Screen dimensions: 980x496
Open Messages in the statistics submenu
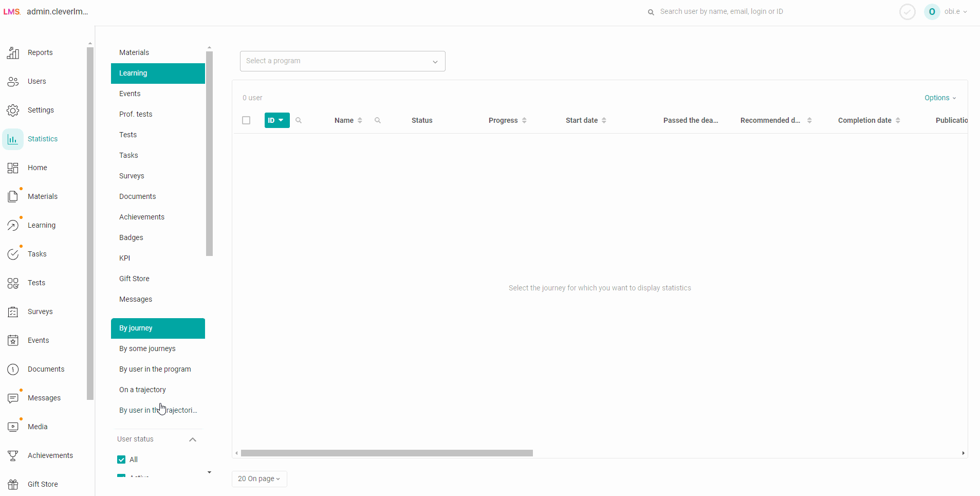[158, 299]
